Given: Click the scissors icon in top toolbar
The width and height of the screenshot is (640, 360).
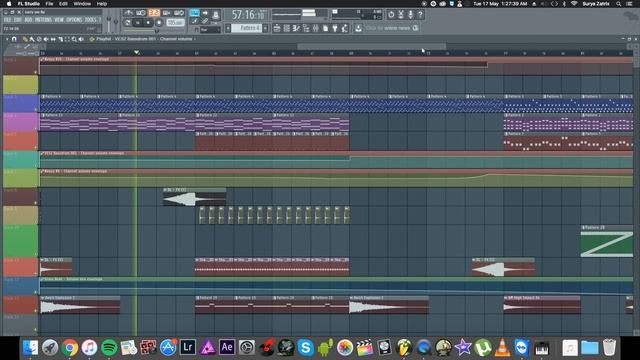Looking at the screenshot, I should pyautogui.click(x=401, y=15).
